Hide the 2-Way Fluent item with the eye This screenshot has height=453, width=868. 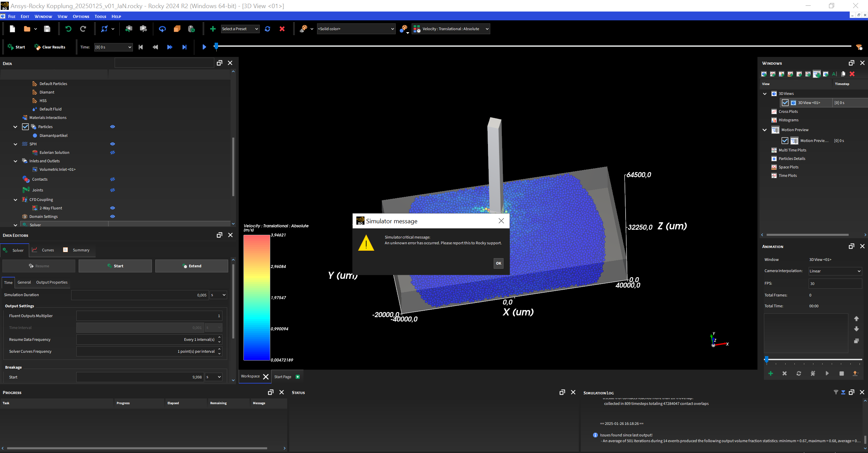(x=113, y=208)
